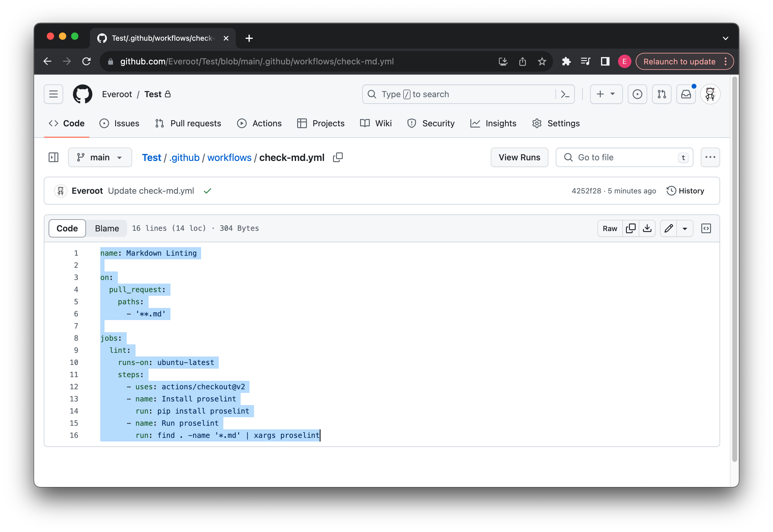Click the View Runs button
Screen dimensions: 773x532
click(x=519, y=157)
